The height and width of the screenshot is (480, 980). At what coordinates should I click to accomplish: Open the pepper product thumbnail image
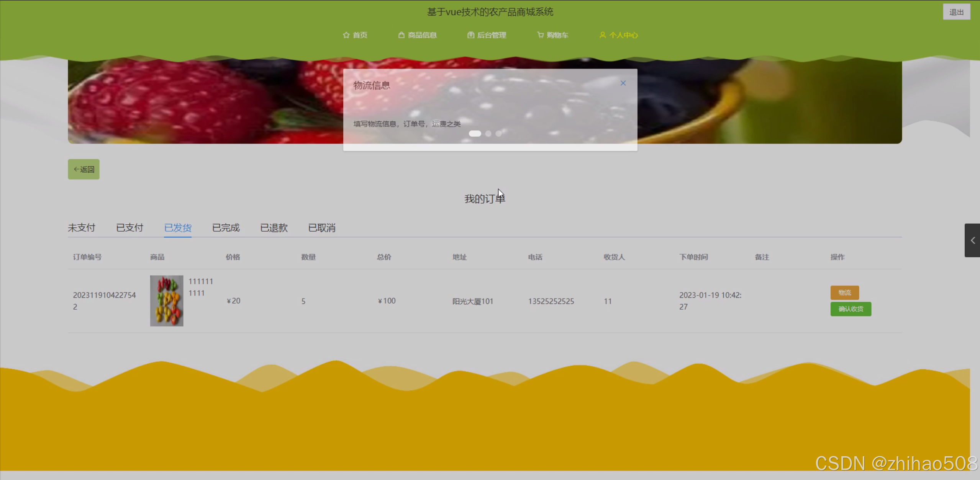point(166,301)
